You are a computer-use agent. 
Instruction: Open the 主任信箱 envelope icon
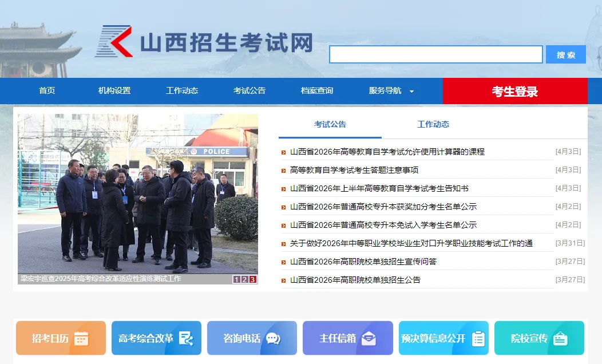tap(370, 338)
